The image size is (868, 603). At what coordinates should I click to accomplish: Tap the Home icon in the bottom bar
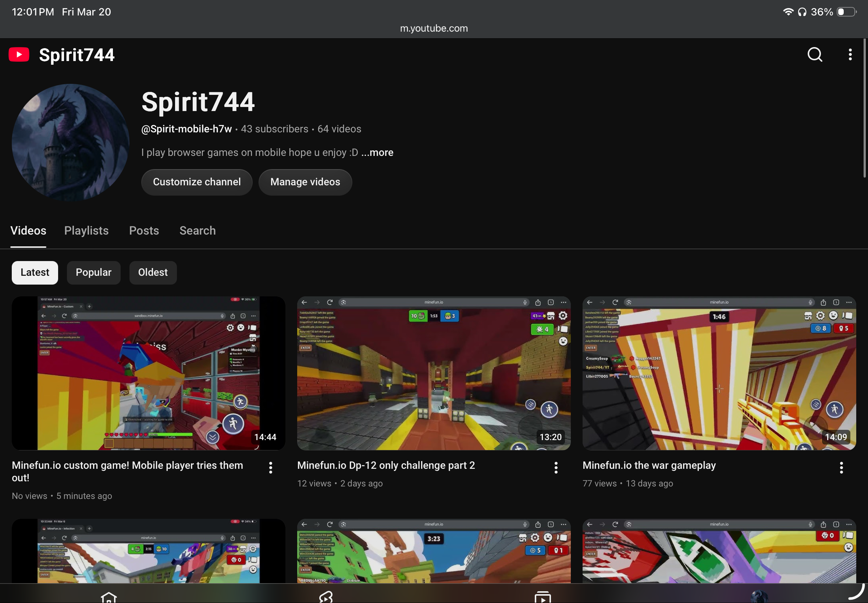[x=109, y=597]
